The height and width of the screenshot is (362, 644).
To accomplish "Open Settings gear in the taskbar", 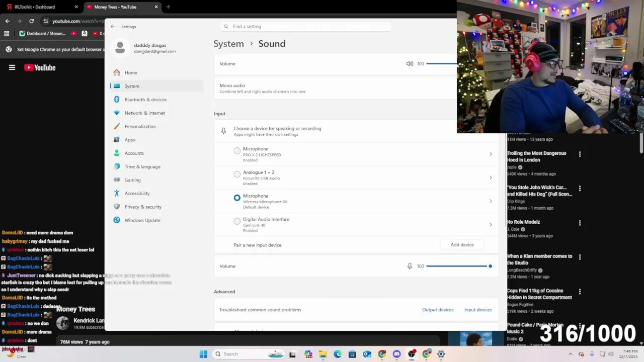I will pyautogui.click(x=441, y=354).
